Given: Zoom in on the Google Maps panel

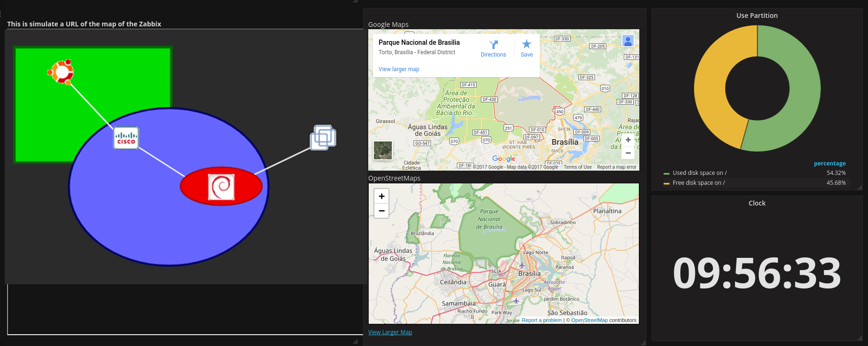Looking at the screenshot, I should (x=628, y=140).
